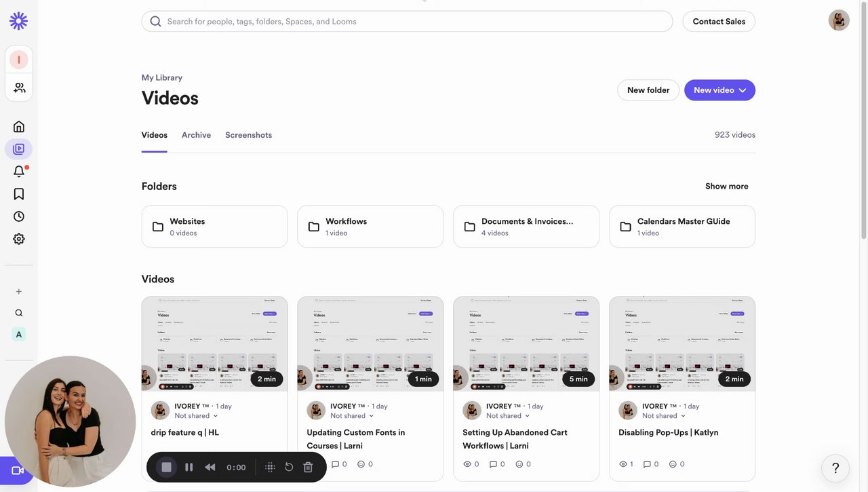This screenshot has width=868, height=492.
Task: Expand the New video dropdown
Action: [x=743, y=90]
